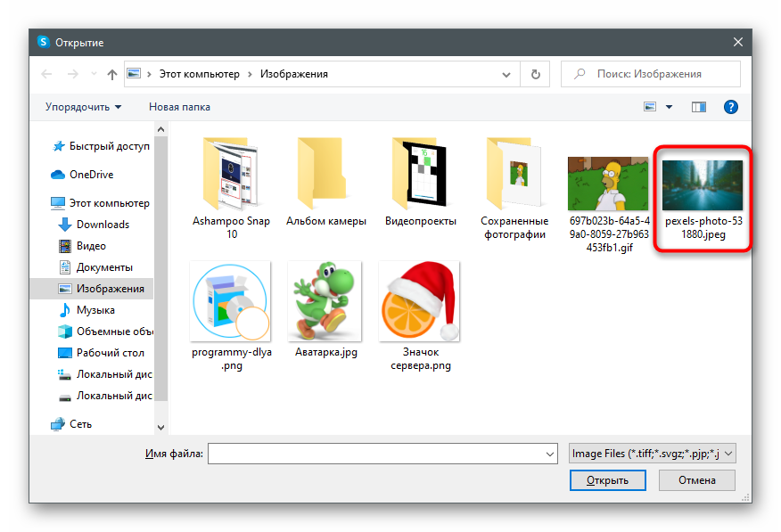Open Рабочий стол in the sidebar

click(x=102, y=353)
